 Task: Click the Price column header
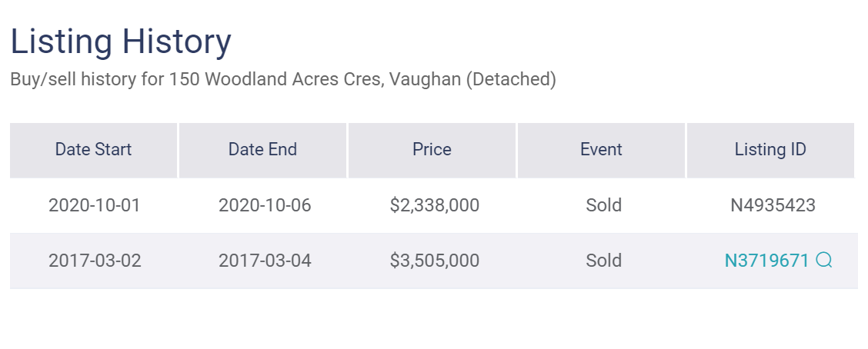(x=432, y=150)
